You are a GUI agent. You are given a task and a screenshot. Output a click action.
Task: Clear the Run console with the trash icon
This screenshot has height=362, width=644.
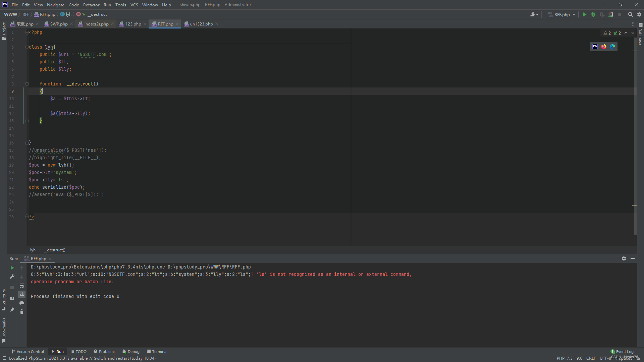pos(22,312)
